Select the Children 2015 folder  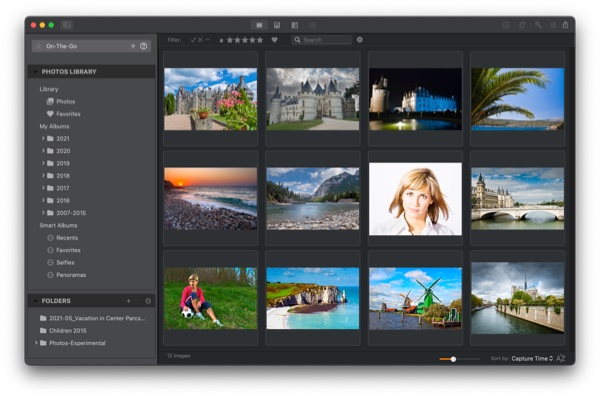click(x=63, y=331)
